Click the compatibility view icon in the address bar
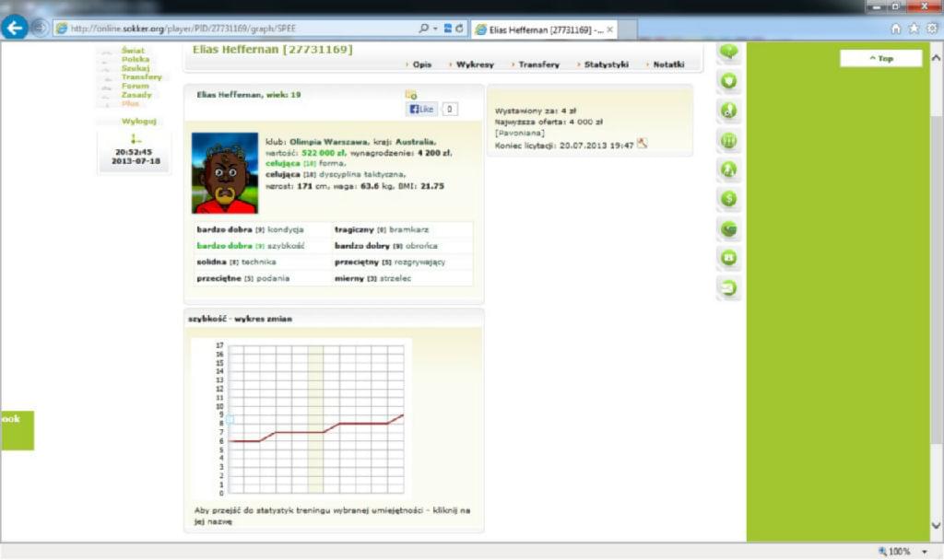This screenshot has width=944, height=560. click(448, 29)
